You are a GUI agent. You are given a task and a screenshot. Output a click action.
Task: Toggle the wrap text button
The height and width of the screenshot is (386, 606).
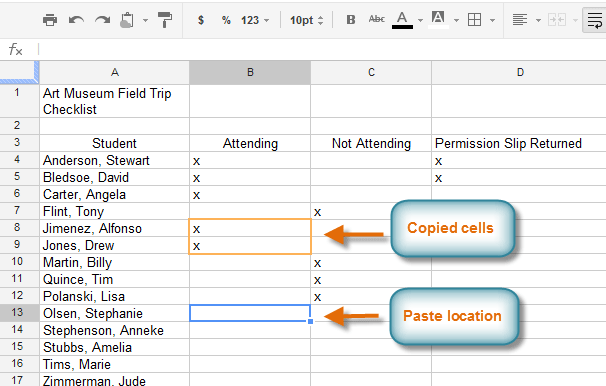tap(594, 19)
